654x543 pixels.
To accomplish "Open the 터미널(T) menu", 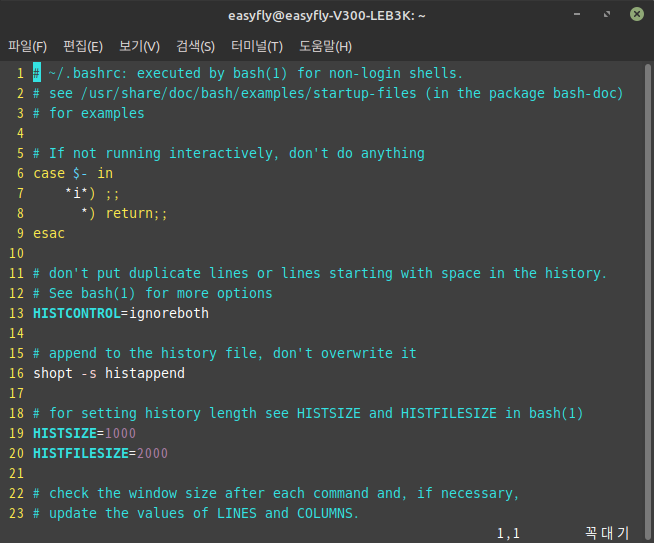I will (x=257, y=46).
